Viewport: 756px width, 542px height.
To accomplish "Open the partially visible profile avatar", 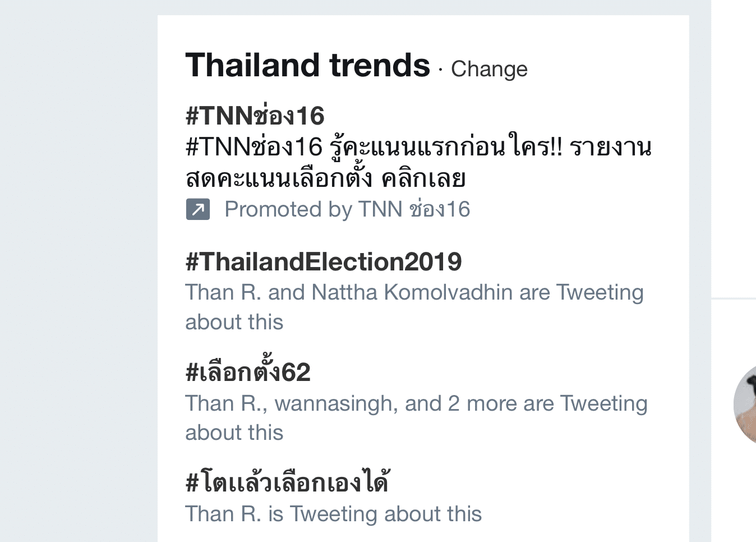I will [746, 404].
